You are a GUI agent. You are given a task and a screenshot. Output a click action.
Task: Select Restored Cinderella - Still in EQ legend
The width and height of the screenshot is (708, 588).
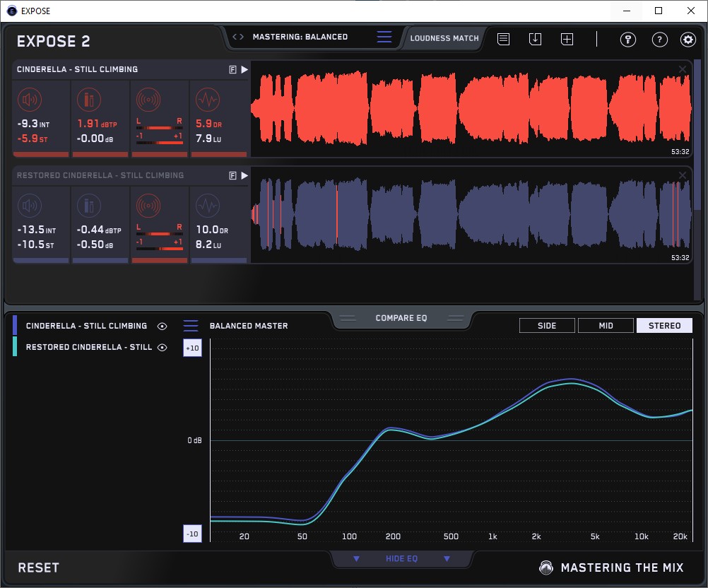pyautogui.click(x=89, y=347)
